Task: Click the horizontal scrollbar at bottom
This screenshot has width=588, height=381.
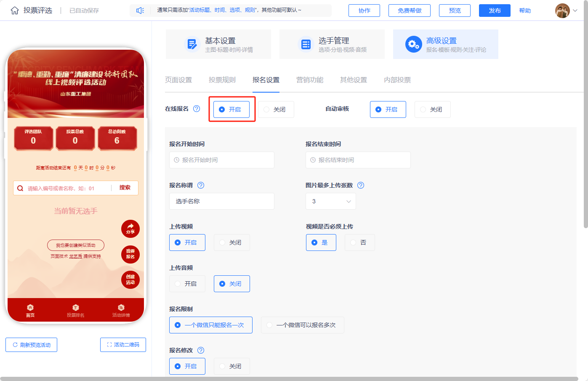Action: [289, 379]
